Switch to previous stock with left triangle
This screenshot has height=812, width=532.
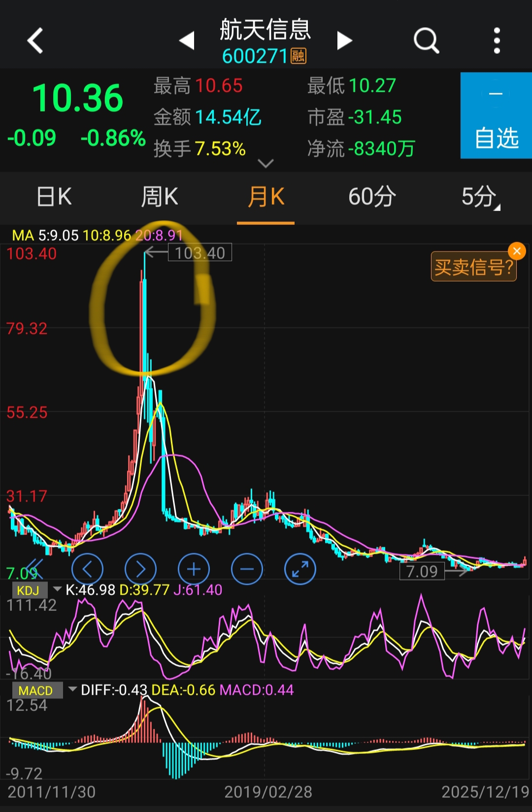(187, 40)
